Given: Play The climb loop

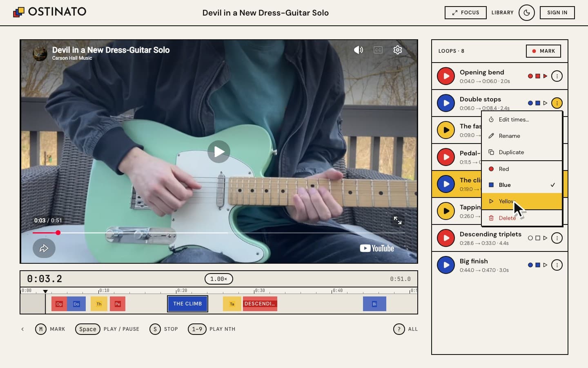Looking at the screenshot, I should point(446,184).
